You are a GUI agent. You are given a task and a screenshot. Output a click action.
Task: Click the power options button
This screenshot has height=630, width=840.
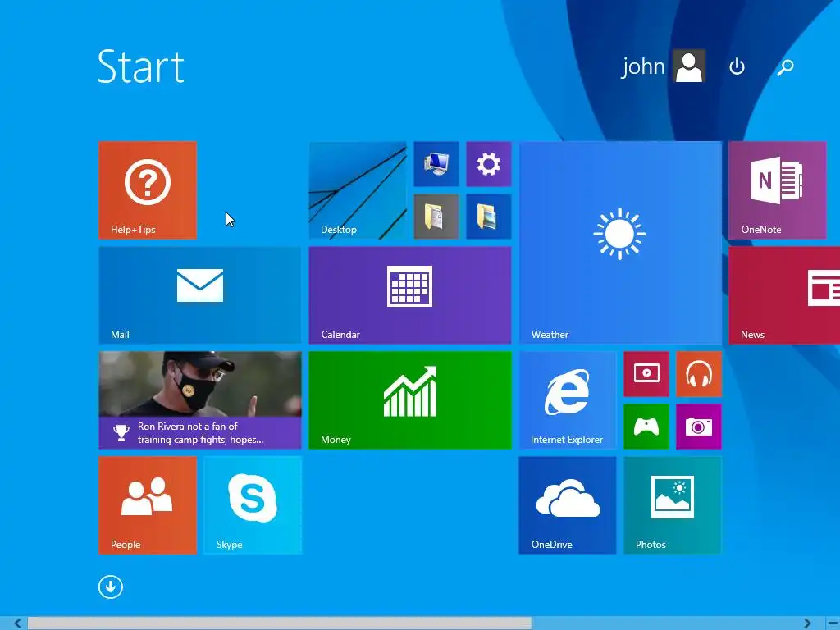pyautogui.click(x=737, y=66)
